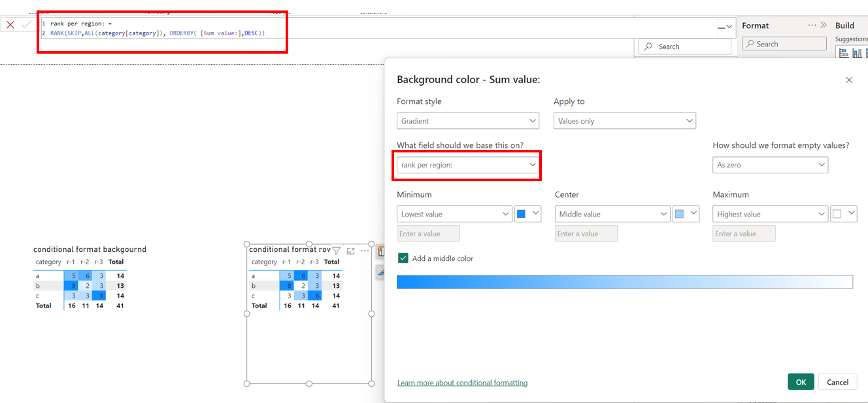Viewport: 868px width, 403px height.
Task: Close the Background color dialog
Action: click(849, 80)
